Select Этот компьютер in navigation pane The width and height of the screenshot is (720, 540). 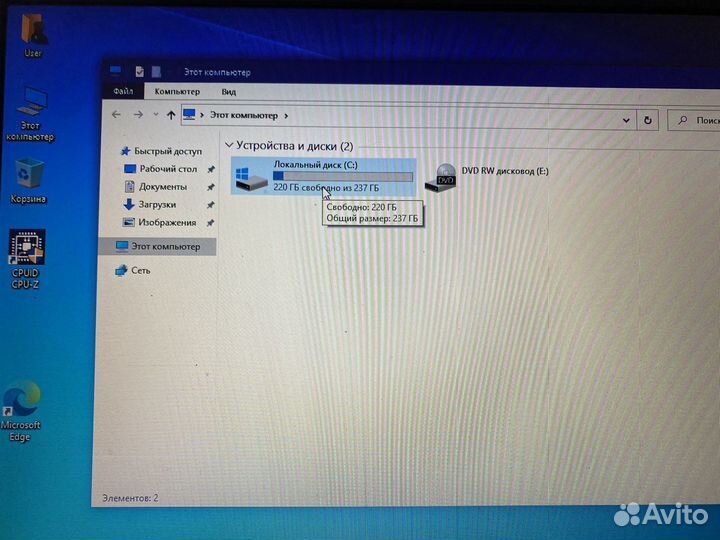coord(158,247)
